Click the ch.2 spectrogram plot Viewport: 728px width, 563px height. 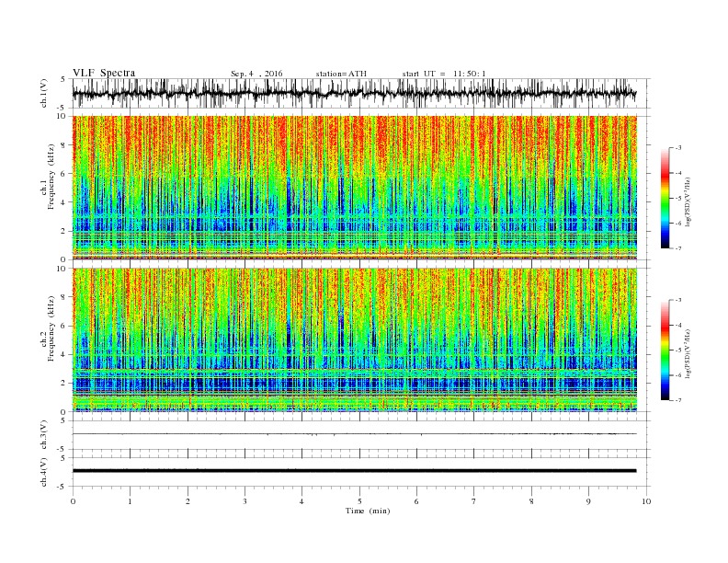[x=354, y=340]
